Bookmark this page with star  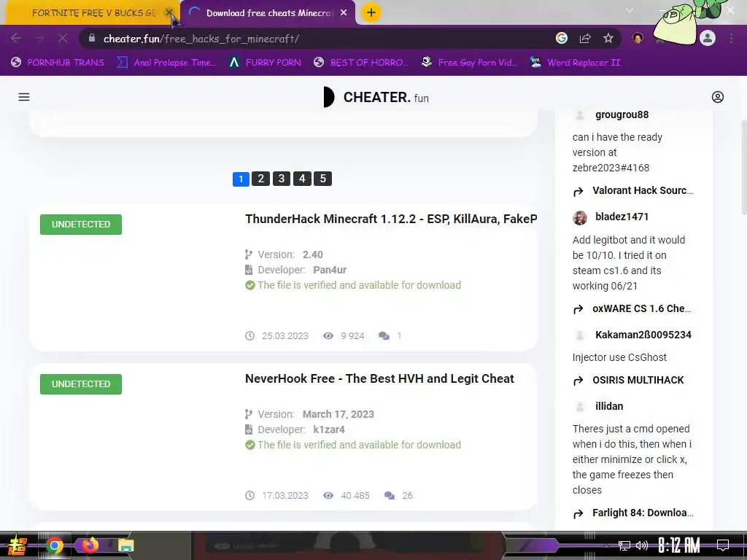(608, 38)
